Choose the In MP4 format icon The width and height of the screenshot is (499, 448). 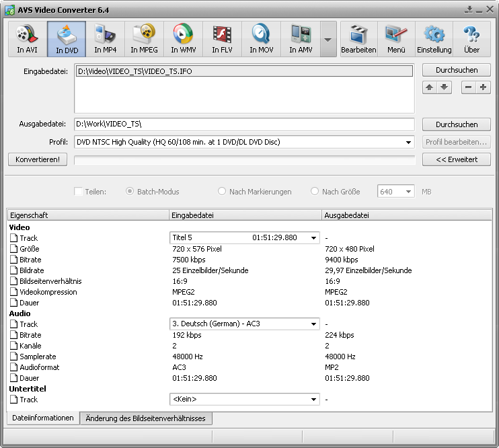106,39
